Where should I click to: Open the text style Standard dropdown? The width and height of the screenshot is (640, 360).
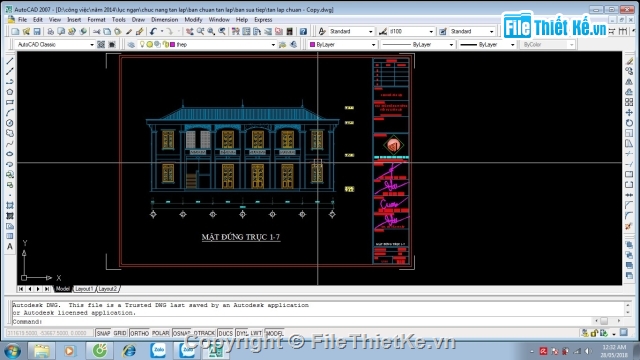(x=371, y=31)
